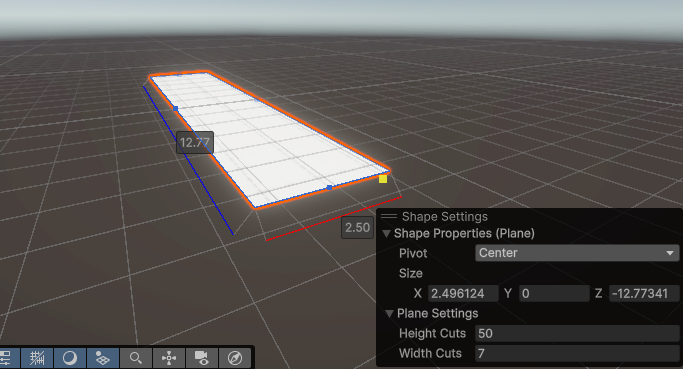Click the Shape Settings title
This screenshot has width=683, height=369.
click(x=445, y=217)
